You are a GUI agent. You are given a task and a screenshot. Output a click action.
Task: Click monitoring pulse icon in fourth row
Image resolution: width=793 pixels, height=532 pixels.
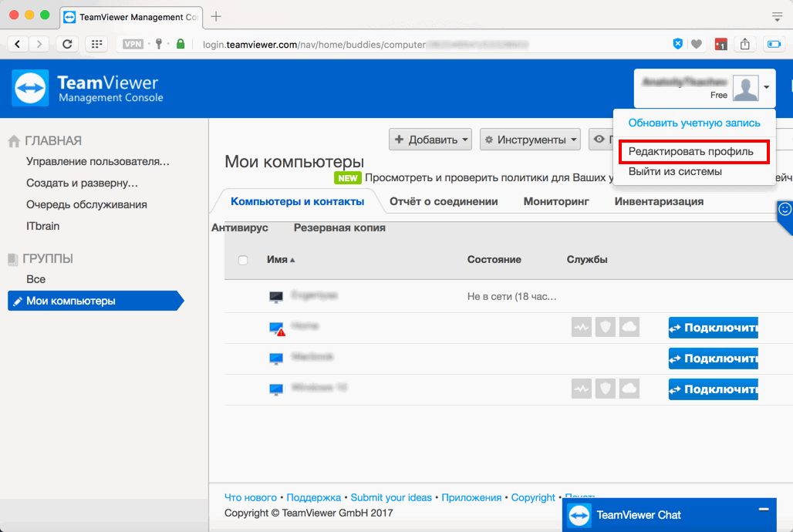click(x=582, y=389)
